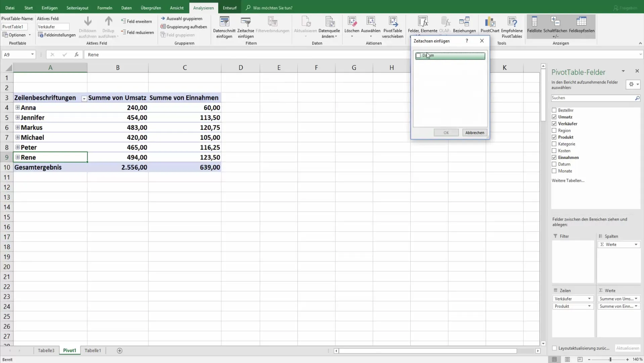
Task: Click the Beziehungen icon
Action: click(464, 22)
